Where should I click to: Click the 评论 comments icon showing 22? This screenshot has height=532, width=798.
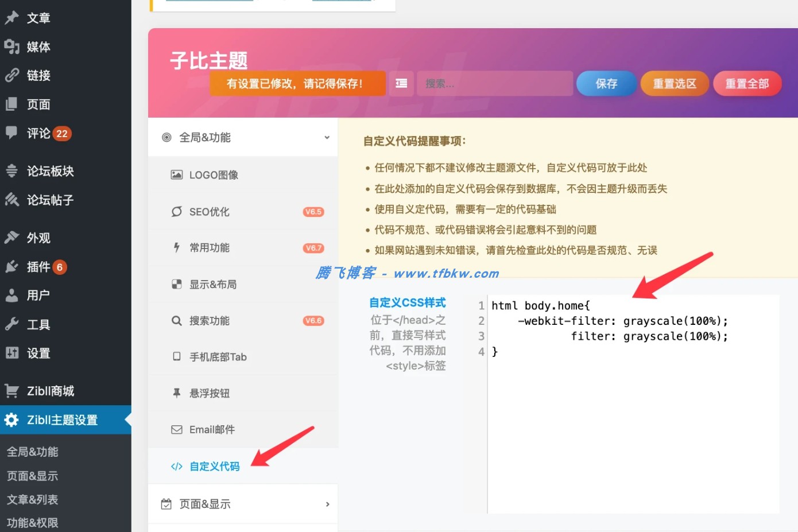point(12,133)
